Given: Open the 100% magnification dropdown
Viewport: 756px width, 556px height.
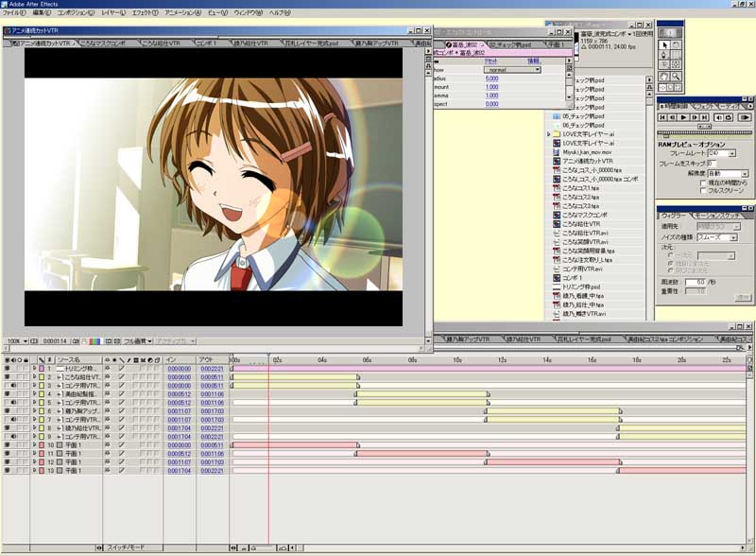Looking at the screenshot, I should (16, 341).
